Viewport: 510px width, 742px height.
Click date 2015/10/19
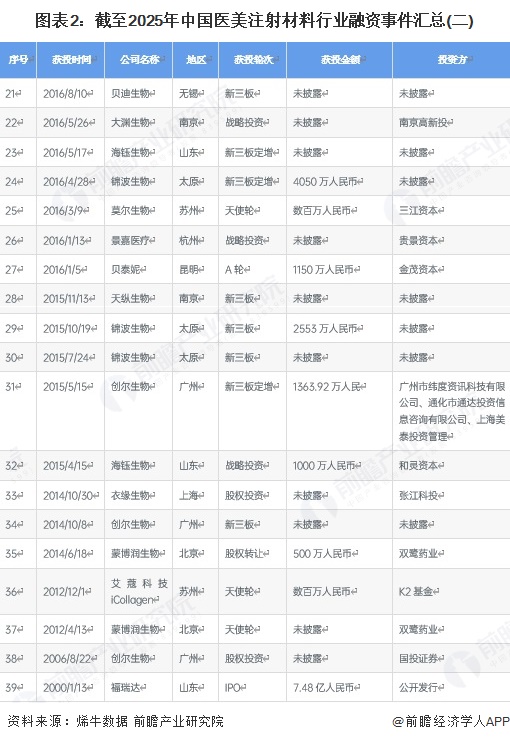pyautogui.click(x=70, y=328)
